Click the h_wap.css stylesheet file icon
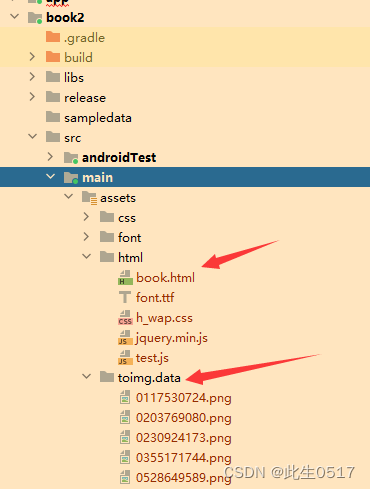 tap(125, 318)
